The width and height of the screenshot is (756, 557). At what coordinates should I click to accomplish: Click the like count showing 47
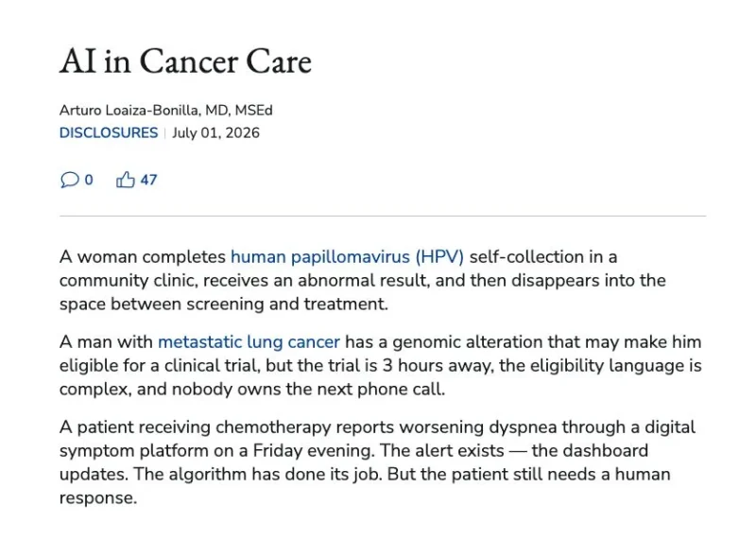click(148, 180)
